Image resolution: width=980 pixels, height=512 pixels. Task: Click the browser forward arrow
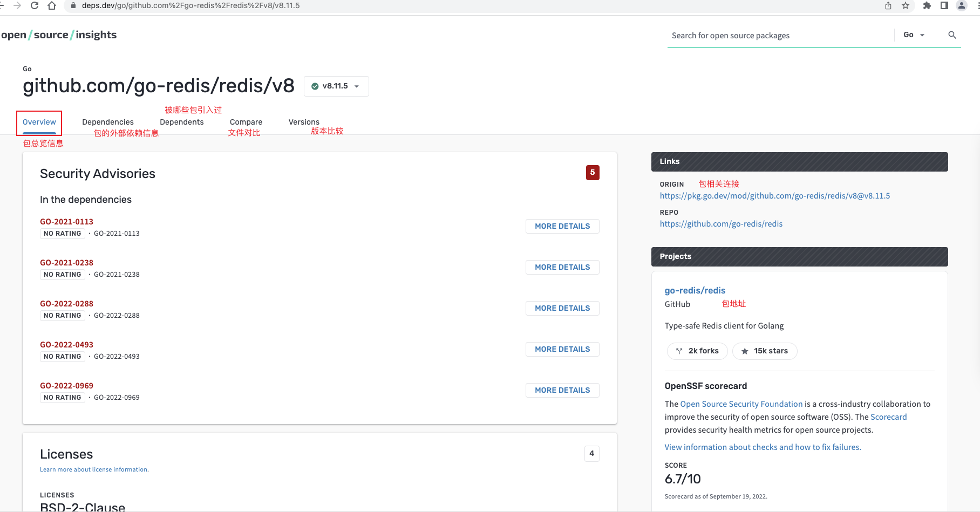17,5
